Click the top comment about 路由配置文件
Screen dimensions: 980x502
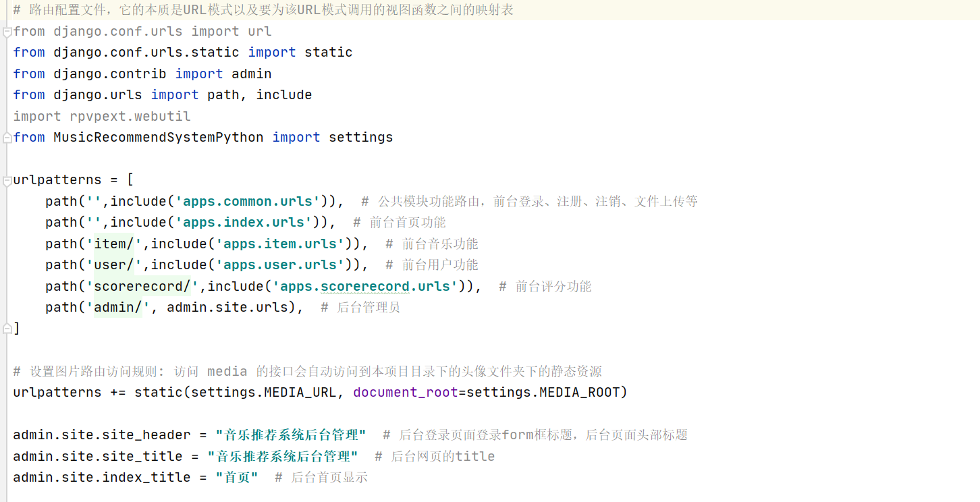(263, 10)
